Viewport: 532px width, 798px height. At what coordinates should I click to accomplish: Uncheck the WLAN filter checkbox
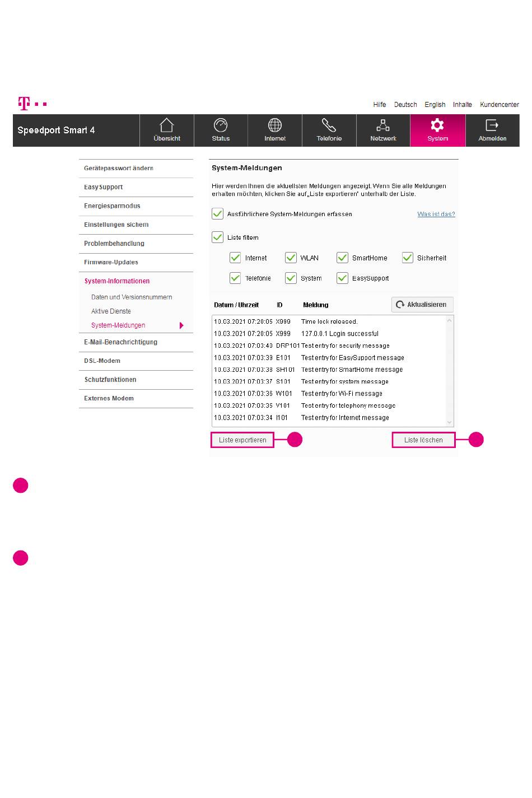point(291,258)
